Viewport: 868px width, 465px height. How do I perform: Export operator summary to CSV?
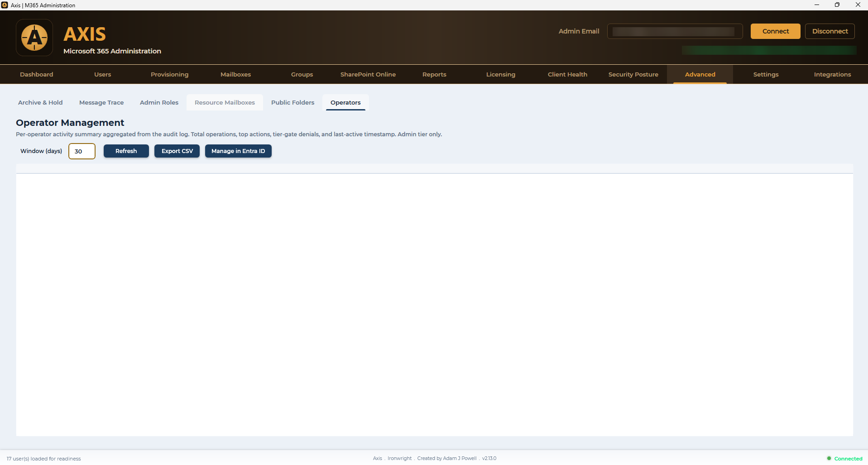177,151
